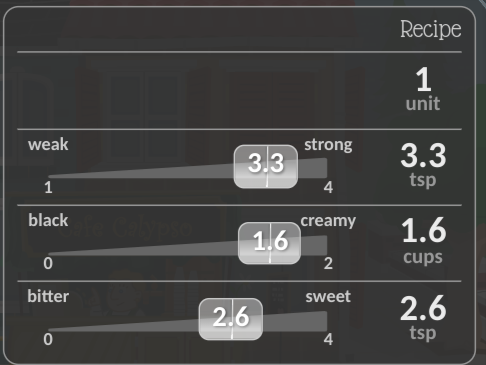486x365 pixels.
Task: Select the "strong" end label
Action: (x=328, y=145)
